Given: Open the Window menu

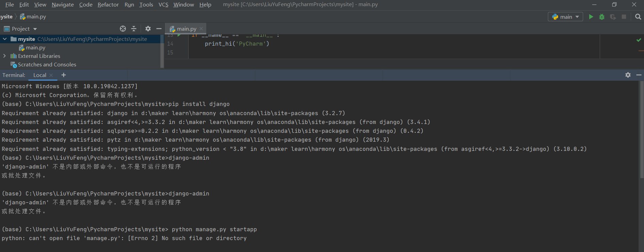Looking at the screenshot, I should click(183, 4).
